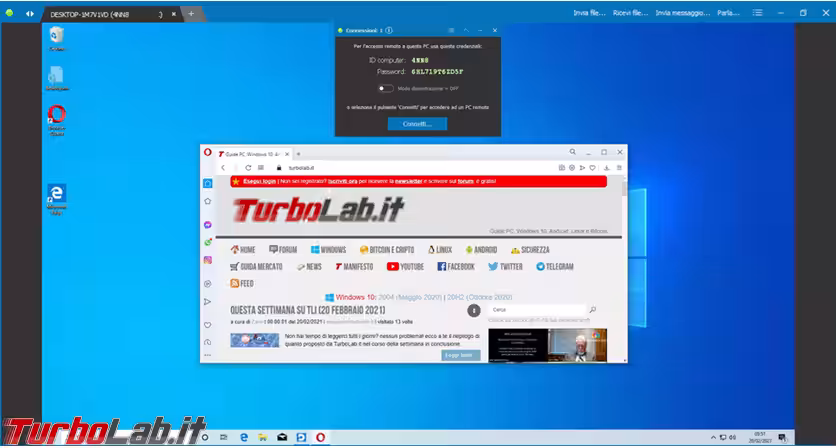Open the YOUTUBE link

(x=406, y=266)
